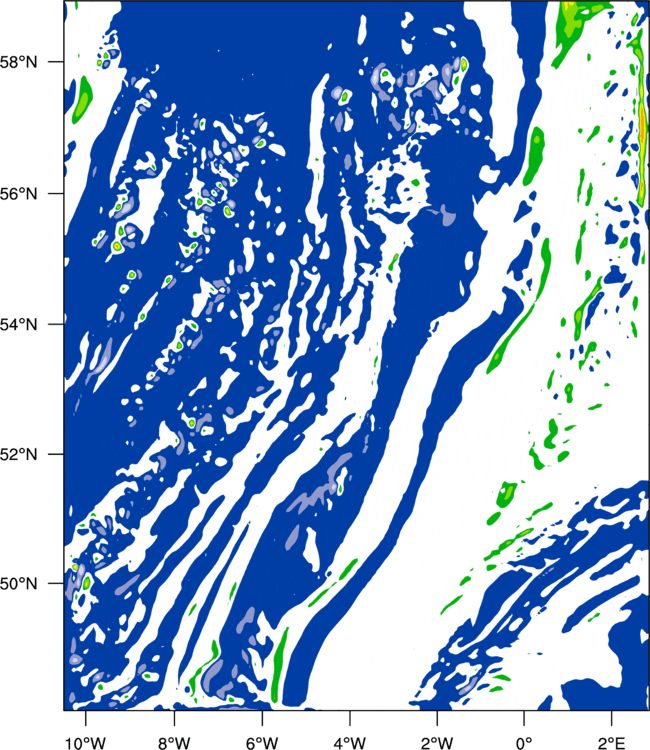
Task: Click the 4°W longitude label
Action: [x=350, y=743]
